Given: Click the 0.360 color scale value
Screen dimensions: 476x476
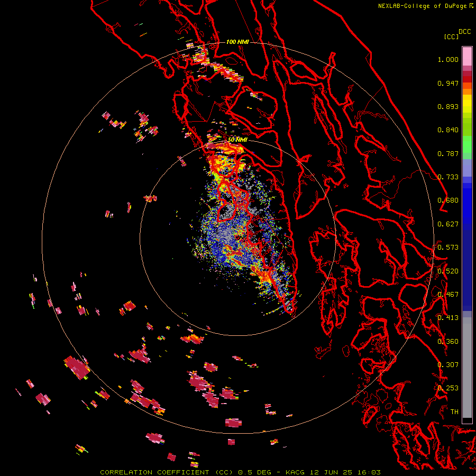Looking at the screenshot, I should [x=448, y=342].
